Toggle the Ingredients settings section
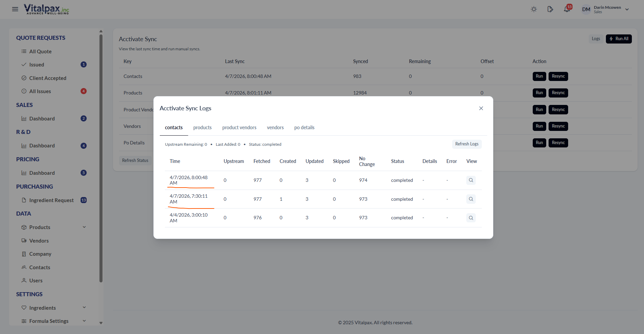The width and height of the screenshot is (644, 334). 84,307
